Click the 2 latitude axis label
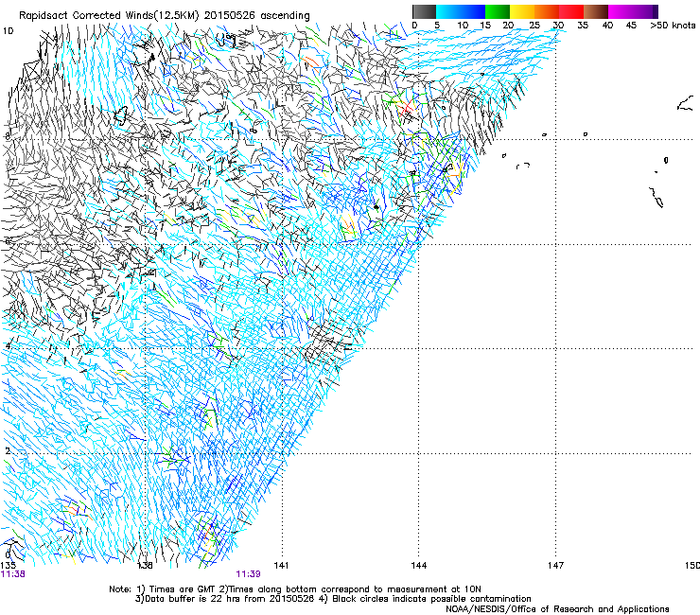 point(8,450)
